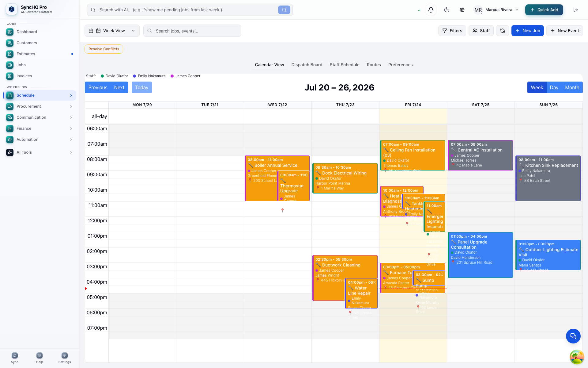Open the Central AC Installation event
Viewport: 588px width, 368px height.
coord(480,155)
